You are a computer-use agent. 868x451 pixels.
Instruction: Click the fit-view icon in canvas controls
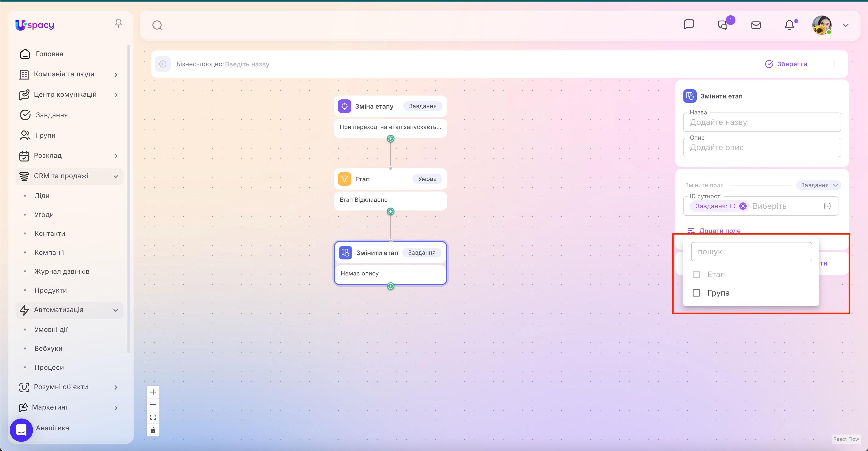pos(153,417)
